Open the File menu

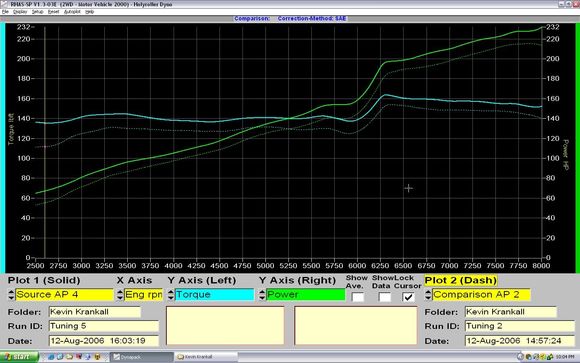[x=5, y=12]
